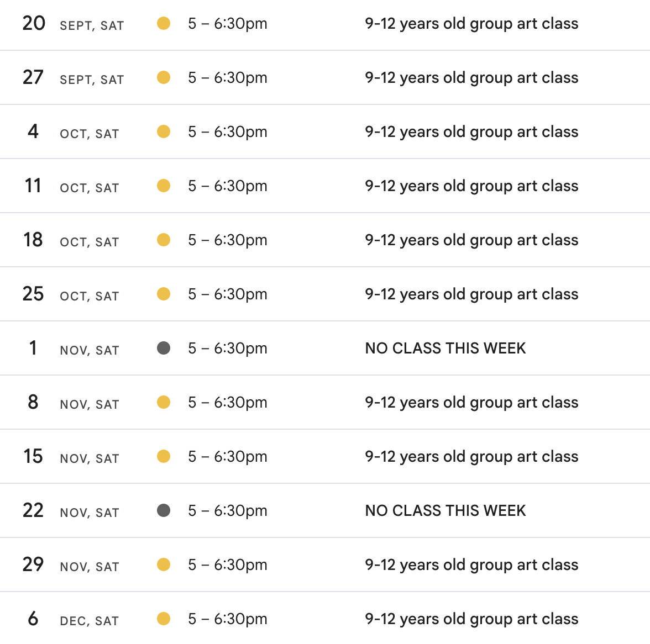Click the yellow dot on Oct 11 event
This screenshot has width=650, height=644.
click(164, 186)
